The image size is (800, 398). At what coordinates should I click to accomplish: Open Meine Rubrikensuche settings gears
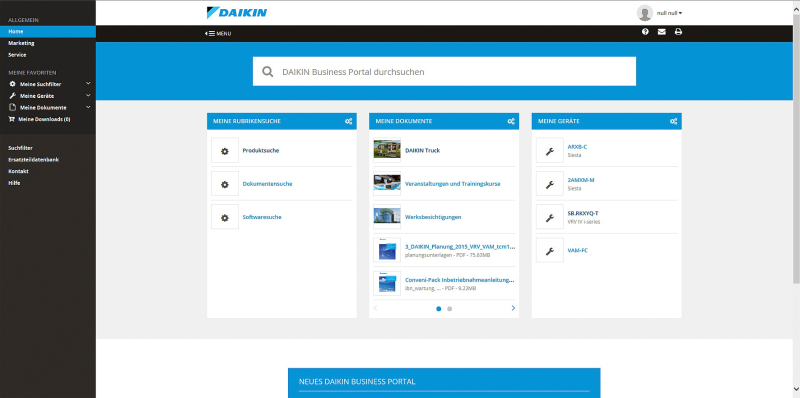[x=348, y=121]
